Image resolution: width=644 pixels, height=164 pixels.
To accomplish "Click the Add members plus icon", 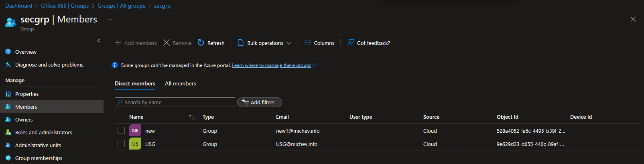I will point(118,43).
